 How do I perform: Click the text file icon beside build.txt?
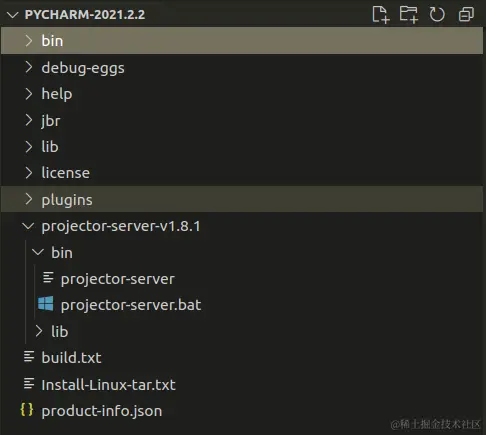coord(29,357)
